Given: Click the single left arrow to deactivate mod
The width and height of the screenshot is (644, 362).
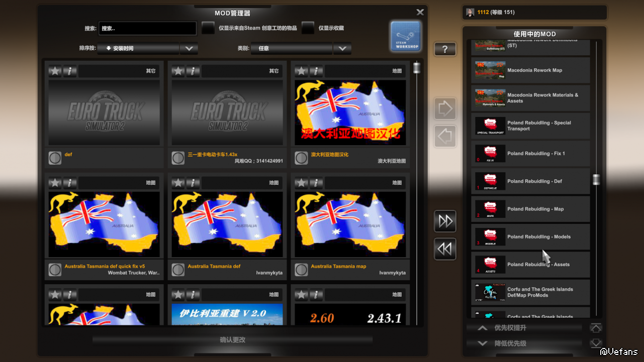Looking at the screenshot, I should pos(445,136).
